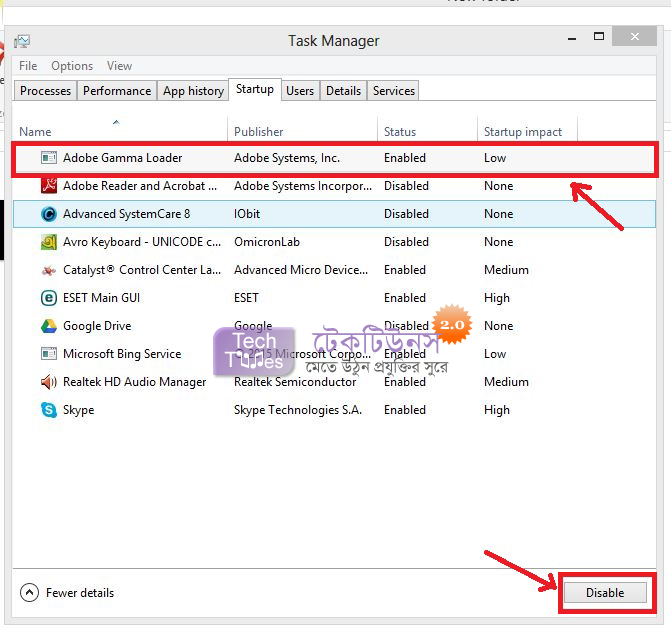Viewport: 671px width, 631px height.
Task: Sort by the Startup impact column
Action: click(x=523, y=132)
